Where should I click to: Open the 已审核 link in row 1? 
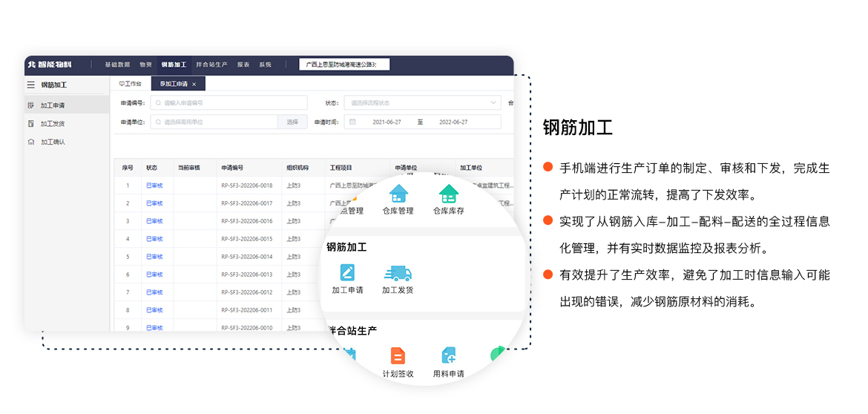coord(154,185)
